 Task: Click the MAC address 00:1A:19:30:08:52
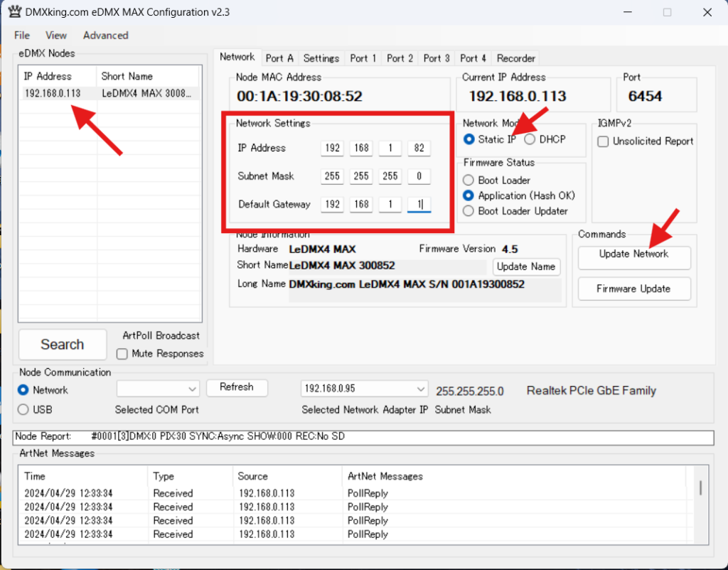point(299,96)
